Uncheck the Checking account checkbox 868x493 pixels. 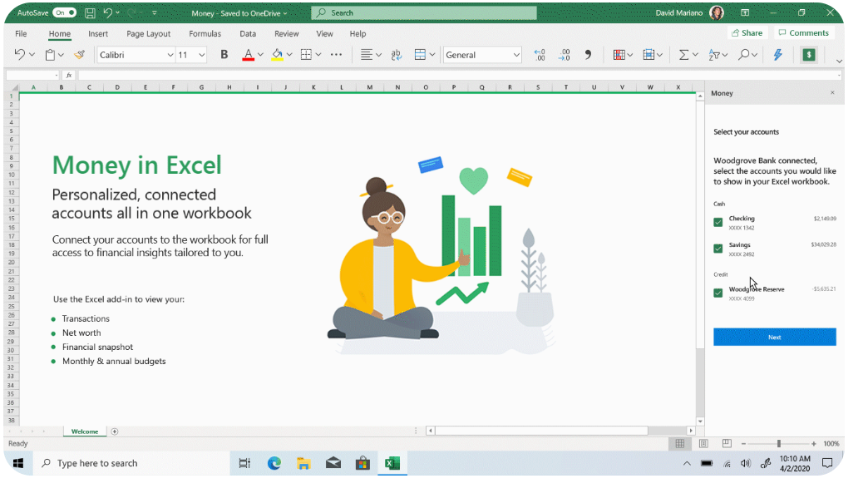point(718,222)
